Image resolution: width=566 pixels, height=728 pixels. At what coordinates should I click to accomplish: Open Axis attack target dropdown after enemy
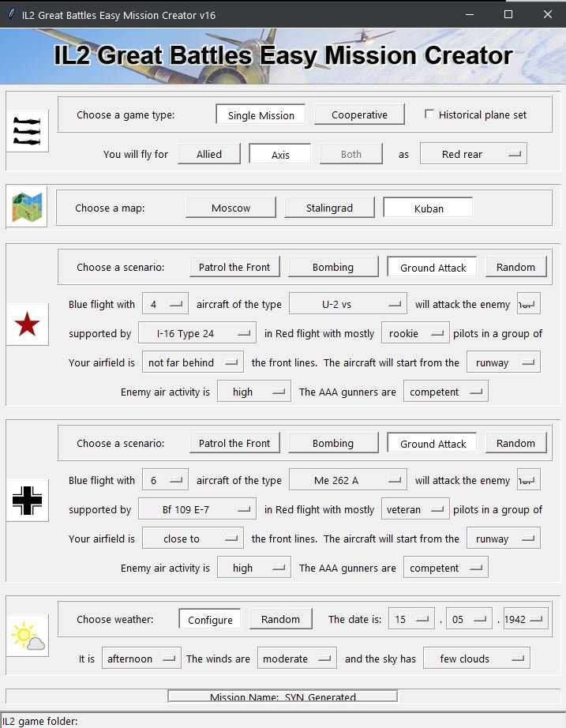[528, 480]
